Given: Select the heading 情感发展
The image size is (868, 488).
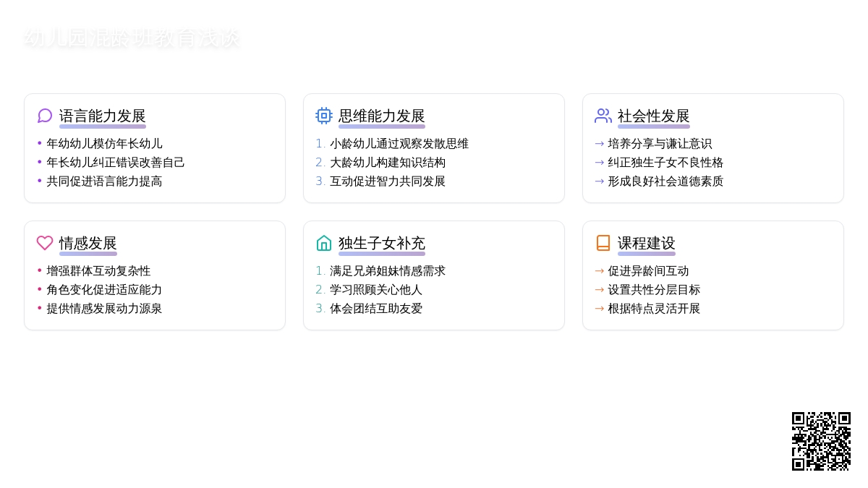Looking at the screenshot, I should [88, 243].
